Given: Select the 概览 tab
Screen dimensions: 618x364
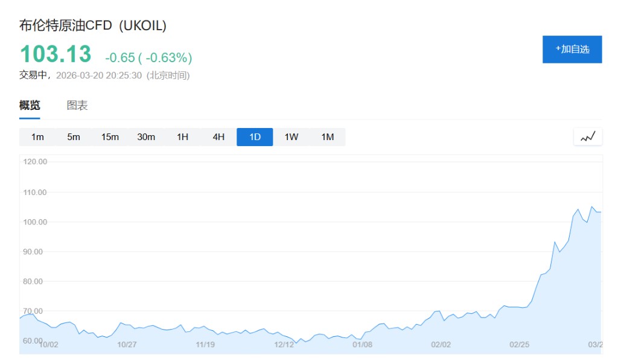Looking at the screenshot, I should [30, 106].
